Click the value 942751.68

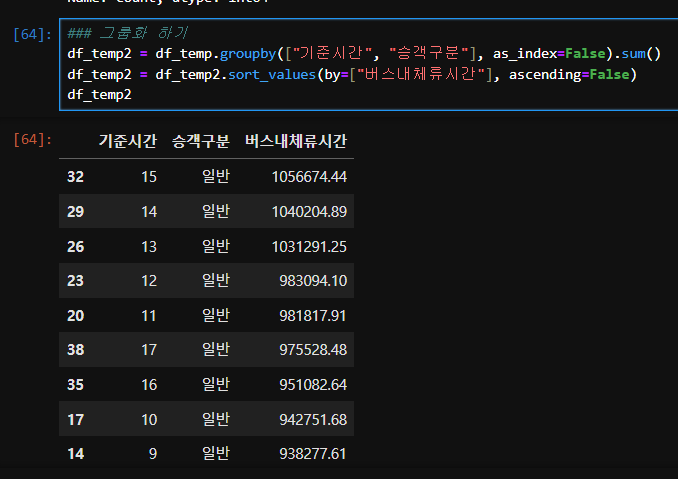313,419
